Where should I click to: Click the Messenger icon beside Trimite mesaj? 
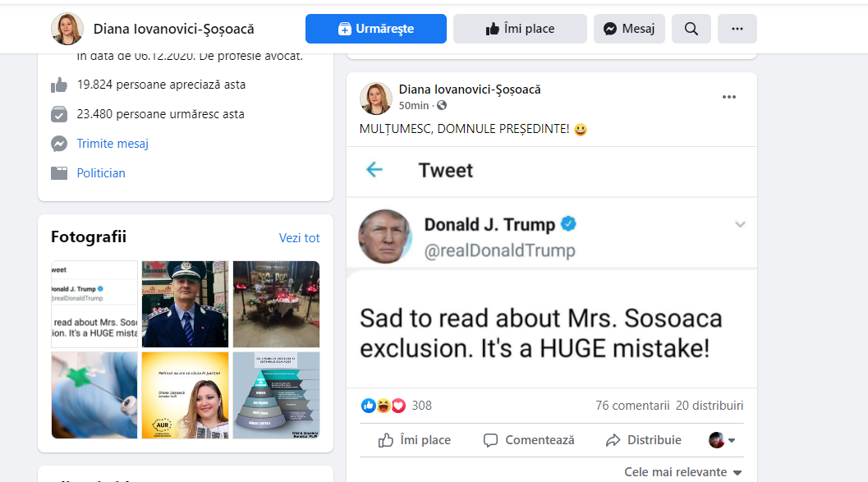coord(59,144)
